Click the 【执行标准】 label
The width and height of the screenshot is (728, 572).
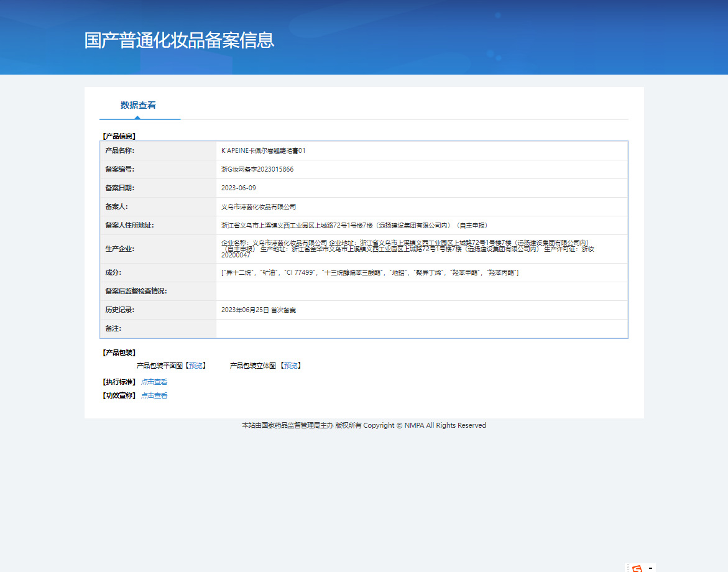119,382
